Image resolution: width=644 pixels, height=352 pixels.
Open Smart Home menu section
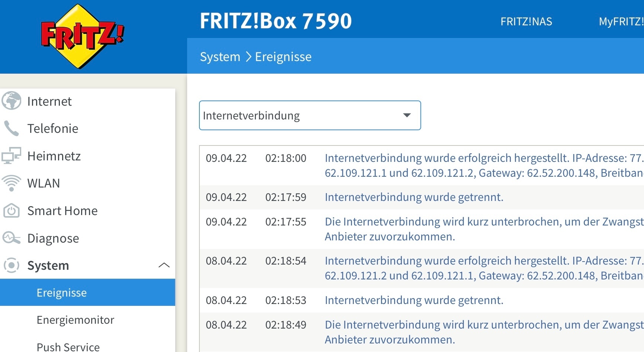click(x=63, y=211)
